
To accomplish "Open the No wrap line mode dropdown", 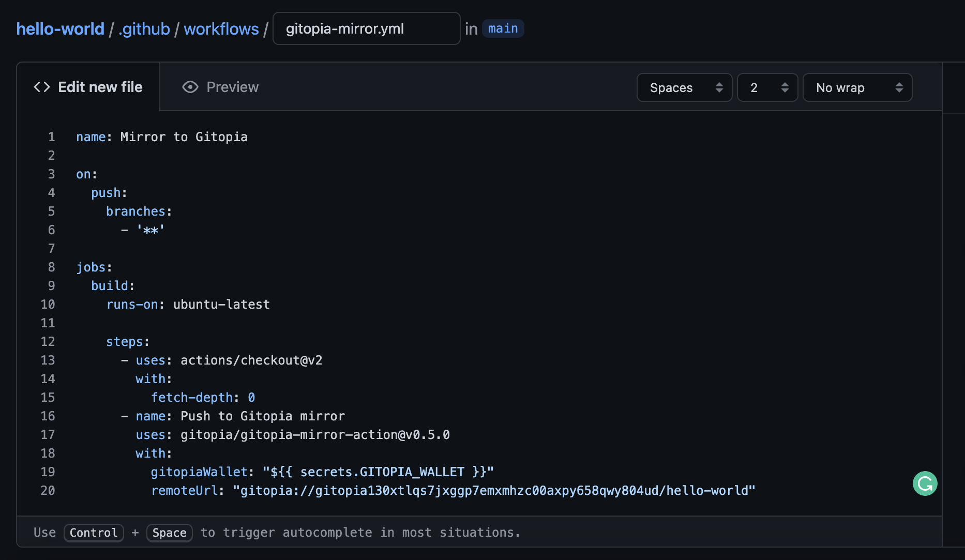I will click(857, 87).
